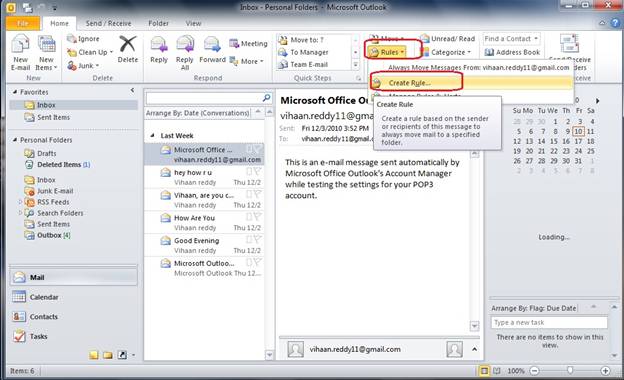
Task: Minimize the navigation pane arrow
Action: 133,91
